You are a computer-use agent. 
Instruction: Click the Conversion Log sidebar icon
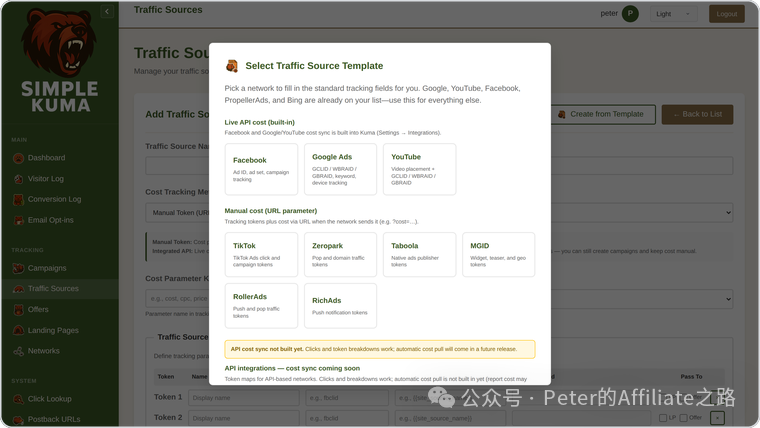click(x=18, y=199)
